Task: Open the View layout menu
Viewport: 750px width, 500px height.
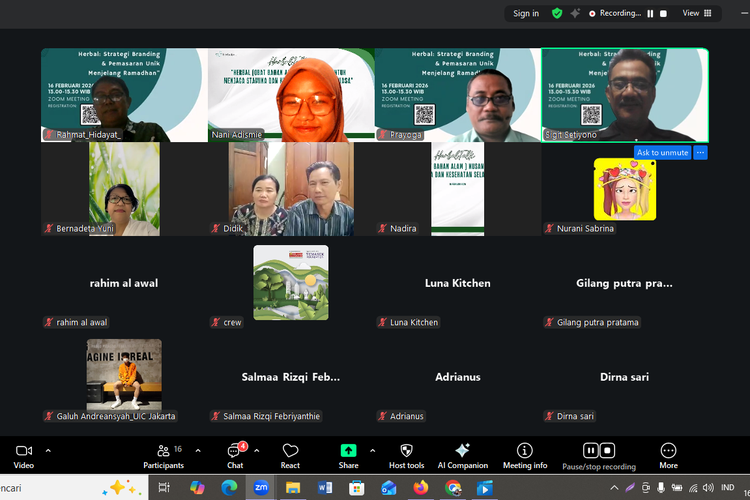Action: pos(696,13)
